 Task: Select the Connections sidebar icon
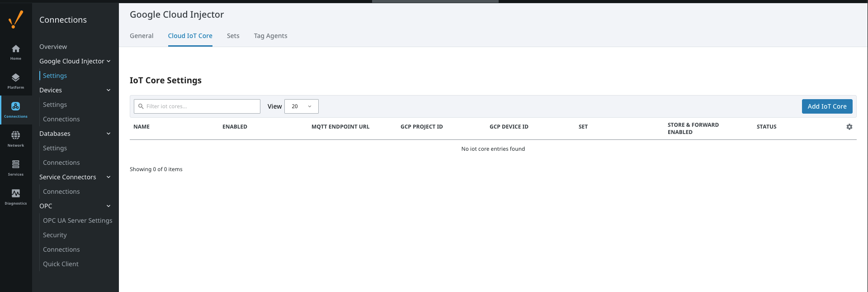[x=16, y=110]
